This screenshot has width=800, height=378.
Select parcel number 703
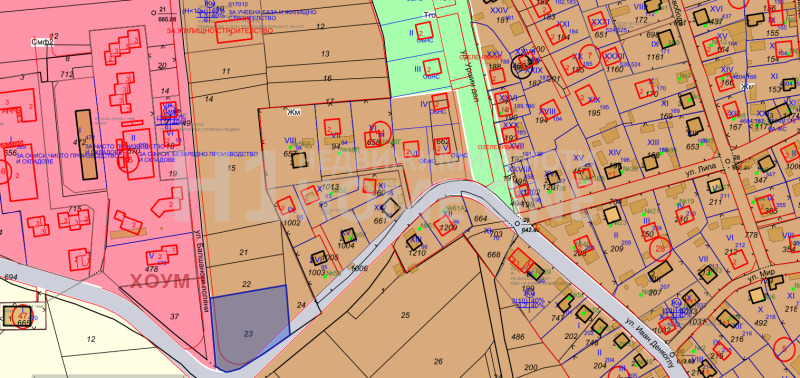pos(496,234)
